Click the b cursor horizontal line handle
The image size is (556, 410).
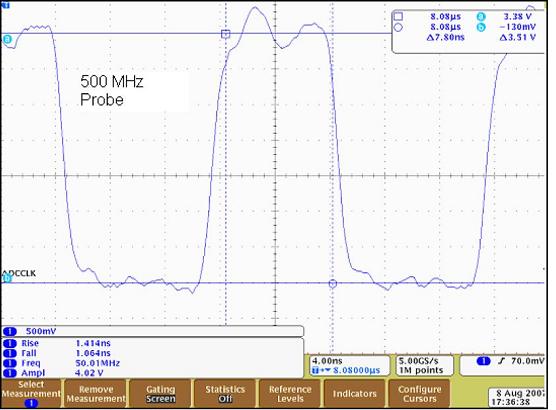(x=6, y=279)
